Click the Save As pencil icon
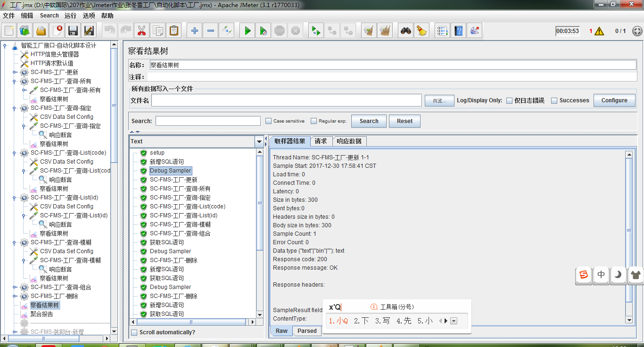 89,31
